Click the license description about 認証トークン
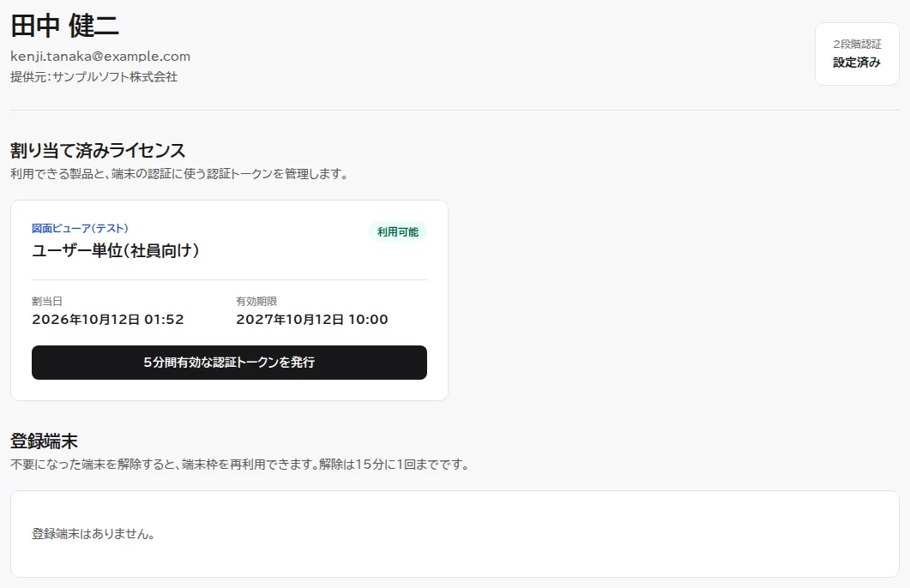This screenshot has width=910, height=588. click(x=179, y=174)
